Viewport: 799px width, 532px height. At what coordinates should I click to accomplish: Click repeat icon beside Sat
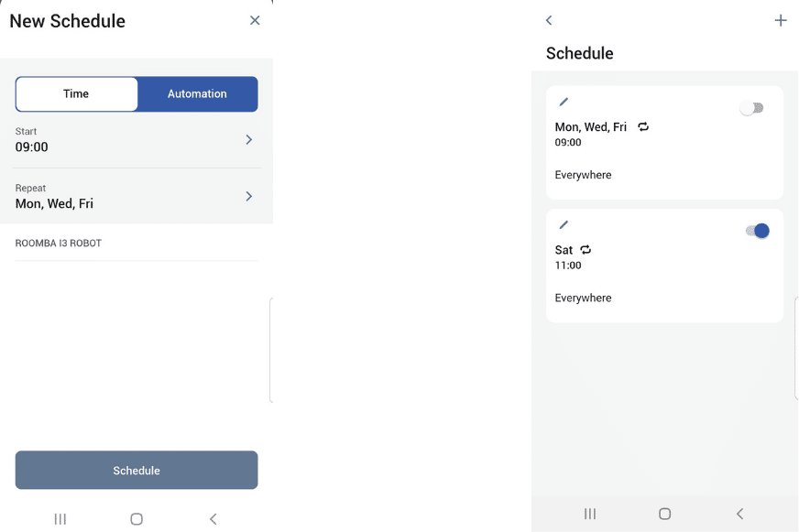586,250
